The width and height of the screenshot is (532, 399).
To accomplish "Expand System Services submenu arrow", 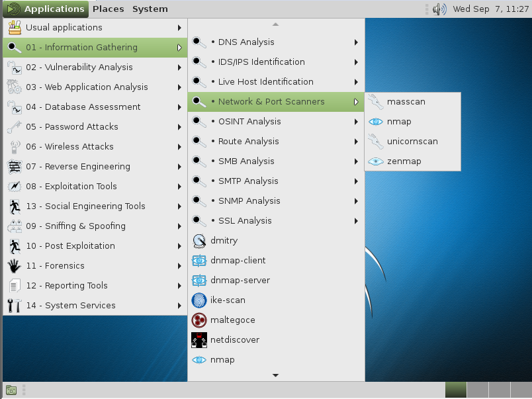I will 179,306.
